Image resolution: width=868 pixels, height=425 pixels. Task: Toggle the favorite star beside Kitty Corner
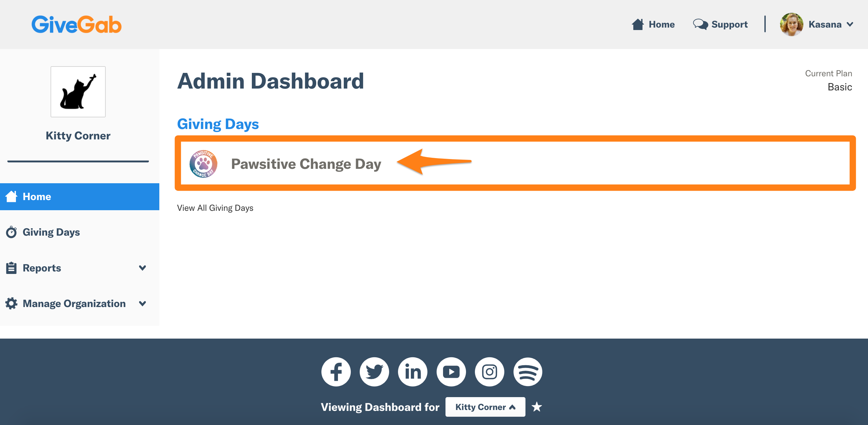point(537,407)
